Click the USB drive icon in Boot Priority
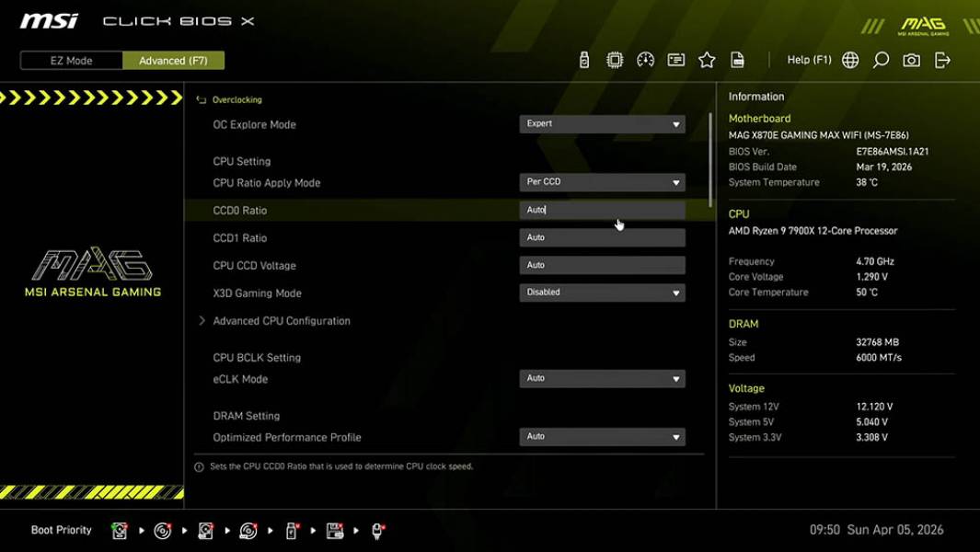This screenshot has width=980, height=552. [x=291, y=530]
